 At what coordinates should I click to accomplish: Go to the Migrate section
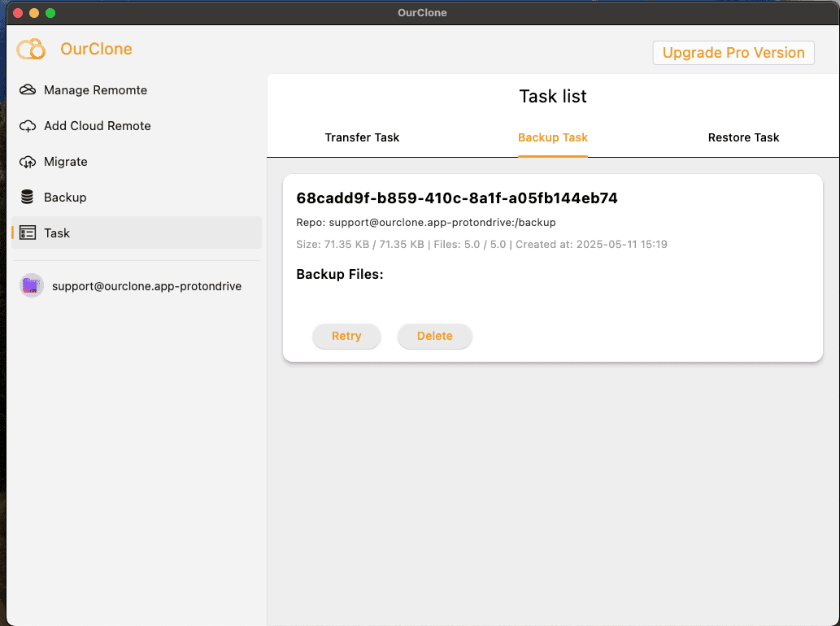pos(137,162)
